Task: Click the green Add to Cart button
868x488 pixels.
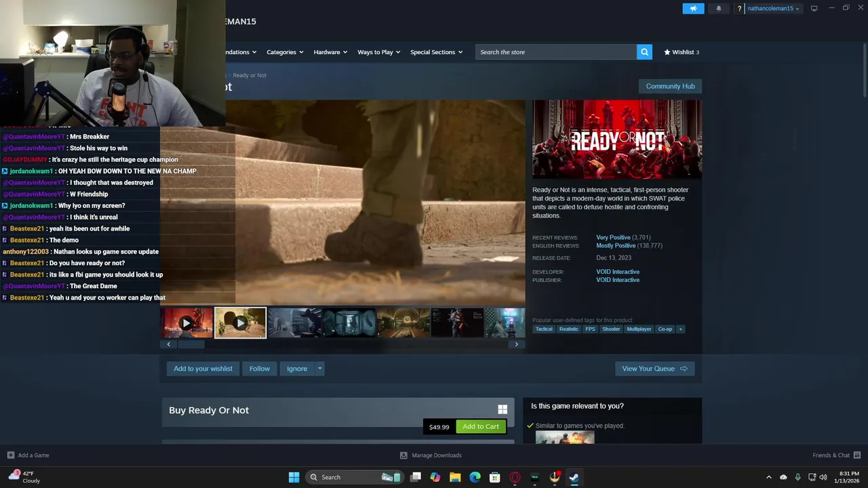Action: 481,426
